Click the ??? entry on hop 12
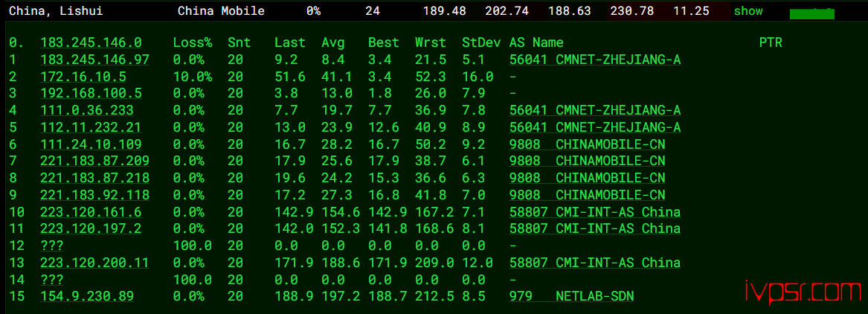Viewport: 868px width, 314px height. 52,246
